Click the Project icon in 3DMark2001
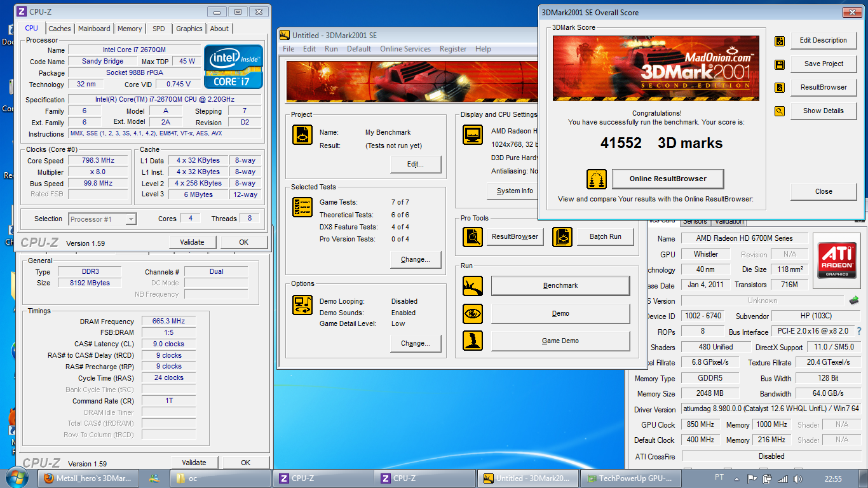Image resolution: width=868 pixels, height=488 pixels. point(302,135)
